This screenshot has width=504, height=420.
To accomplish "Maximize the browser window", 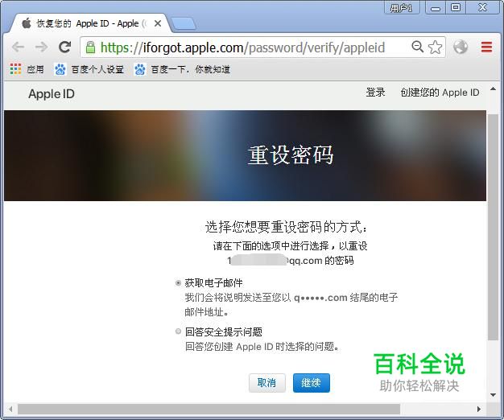I will tap(456, 8).
